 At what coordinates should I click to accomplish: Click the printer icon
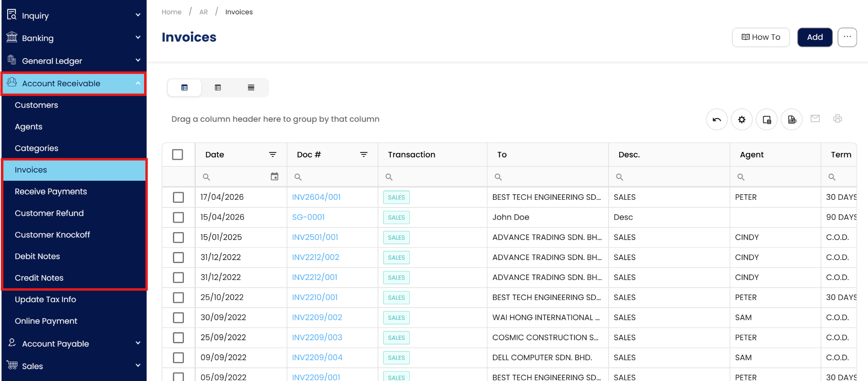pos(837,119)
